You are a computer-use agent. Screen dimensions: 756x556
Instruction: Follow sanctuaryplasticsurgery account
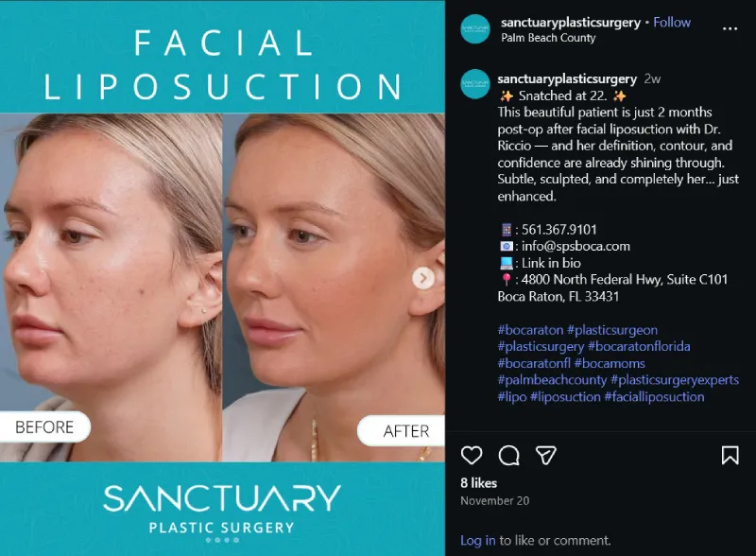pyautogui.click(x=672, y=22)
